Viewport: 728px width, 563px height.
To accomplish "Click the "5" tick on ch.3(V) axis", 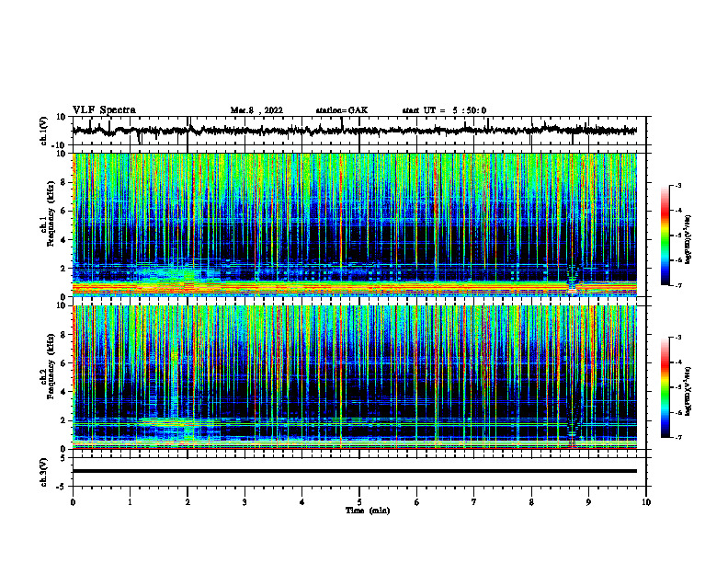I will click(63, 458).
